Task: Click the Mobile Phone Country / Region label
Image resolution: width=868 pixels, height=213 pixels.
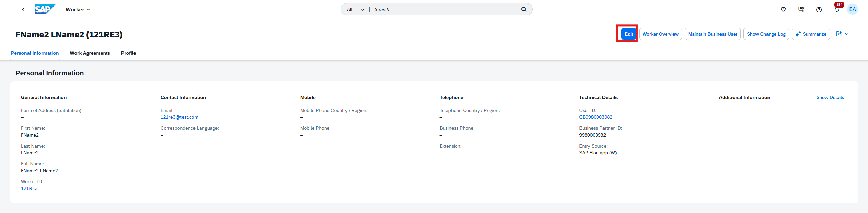Action: [x=334, y=110]
